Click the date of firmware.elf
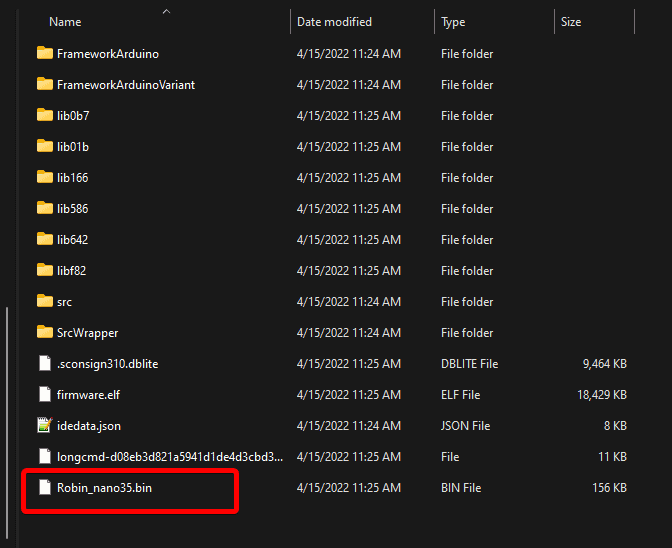Image resolution: width=672 pixels, height=548 pixels. pyautogui.click(x=349, y=395)
